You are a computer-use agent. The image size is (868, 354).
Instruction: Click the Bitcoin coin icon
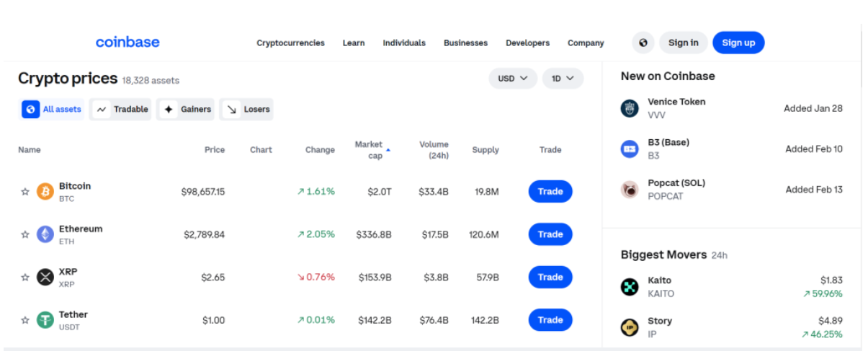[x=45, y=192]
